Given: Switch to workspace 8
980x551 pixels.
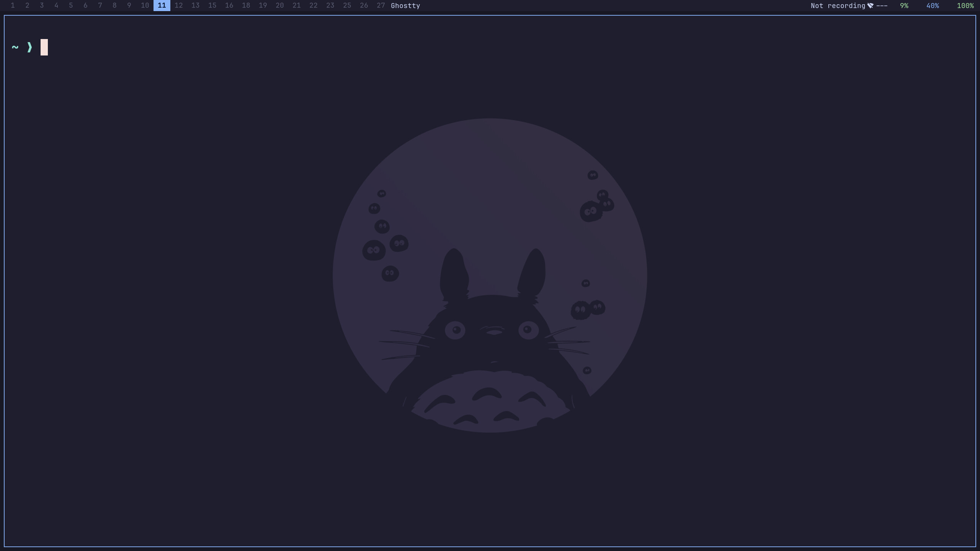Looking at the screenshot, I should (x=114, y=5).
